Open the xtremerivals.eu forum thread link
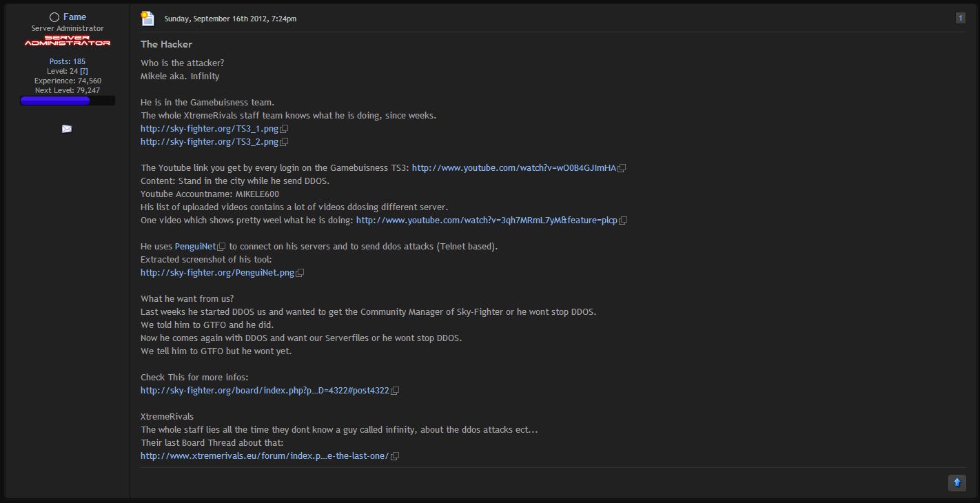Image resolution: width=980 pixels, height=503 pixels. coord(265,456)
